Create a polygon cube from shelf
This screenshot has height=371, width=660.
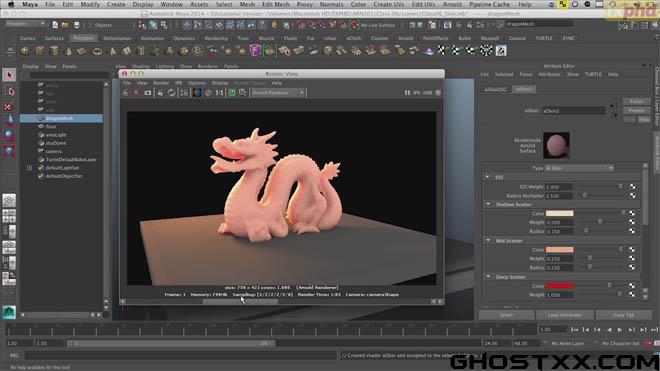[x=40, y=51]
